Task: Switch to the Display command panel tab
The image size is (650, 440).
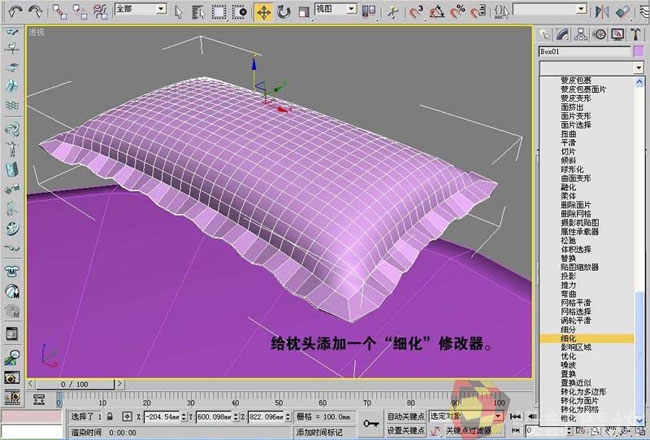Action: click(x=618, y=34)
